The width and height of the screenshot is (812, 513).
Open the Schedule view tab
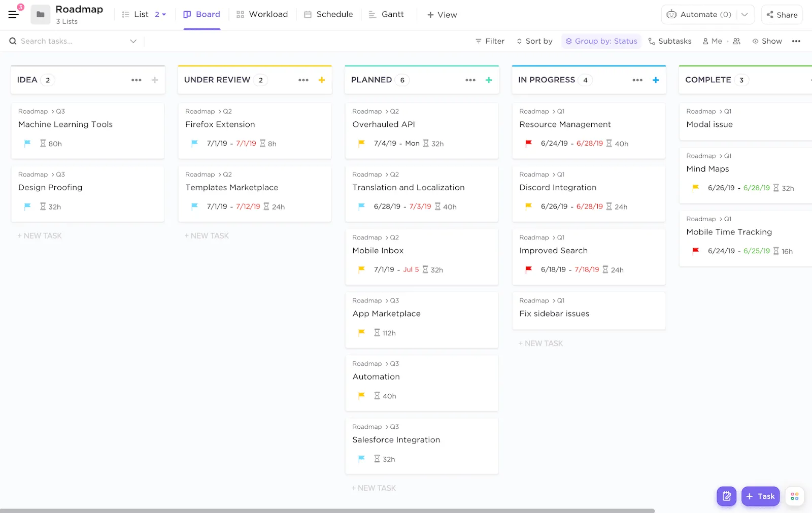(328, 14)
